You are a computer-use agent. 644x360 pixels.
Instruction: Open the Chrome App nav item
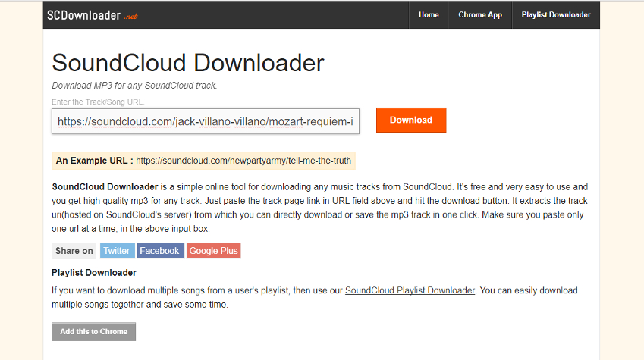point(480,14)
